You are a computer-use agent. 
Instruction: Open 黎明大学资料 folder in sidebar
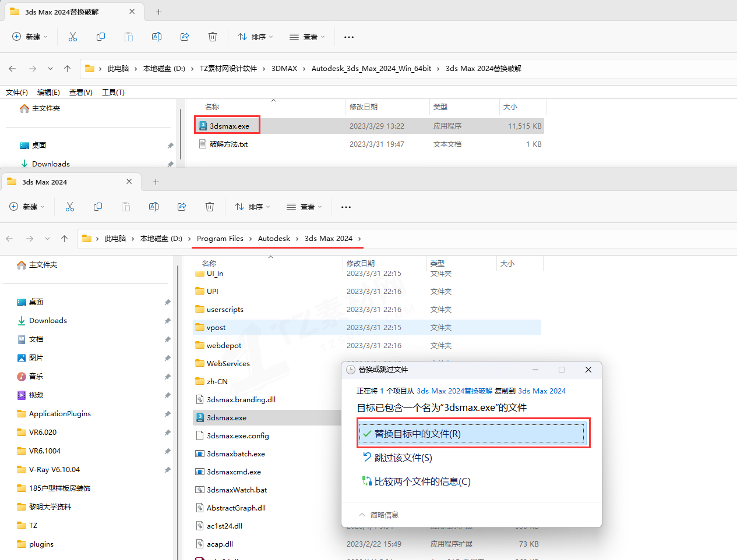44,507
